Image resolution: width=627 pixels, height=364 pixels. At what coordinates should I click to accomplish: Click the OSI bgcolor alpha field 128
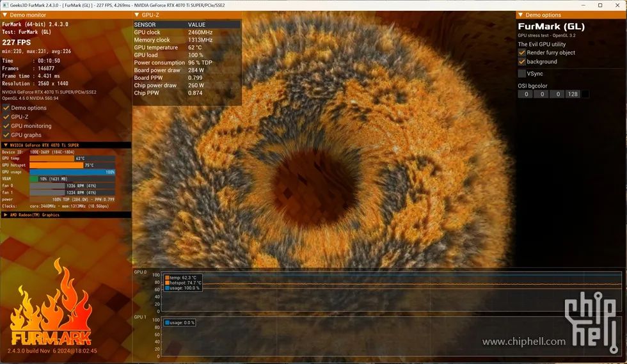tap(573, 94)
